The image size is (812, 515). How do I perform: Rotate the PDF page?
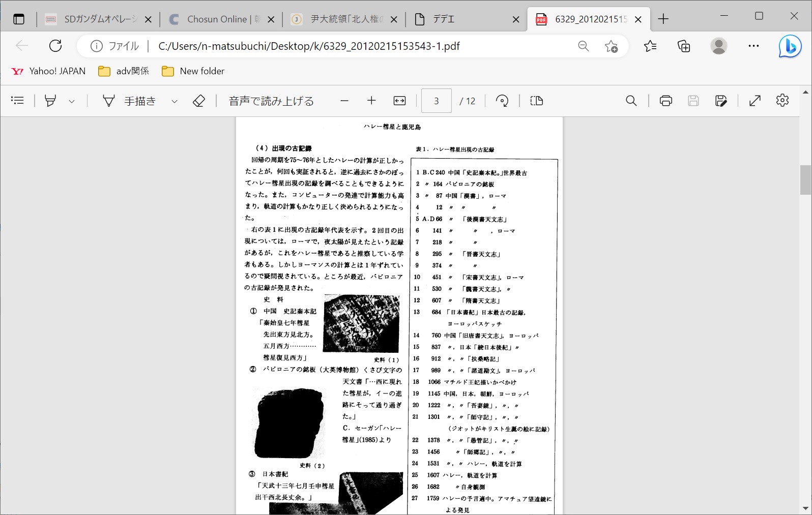point(502,101)
